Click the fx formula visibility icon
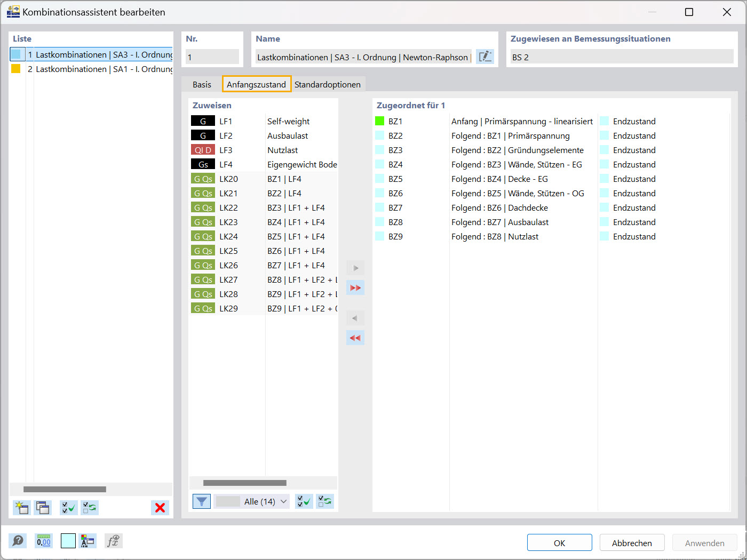This screenshot has height=560, width=747. (x=113, y=541)
